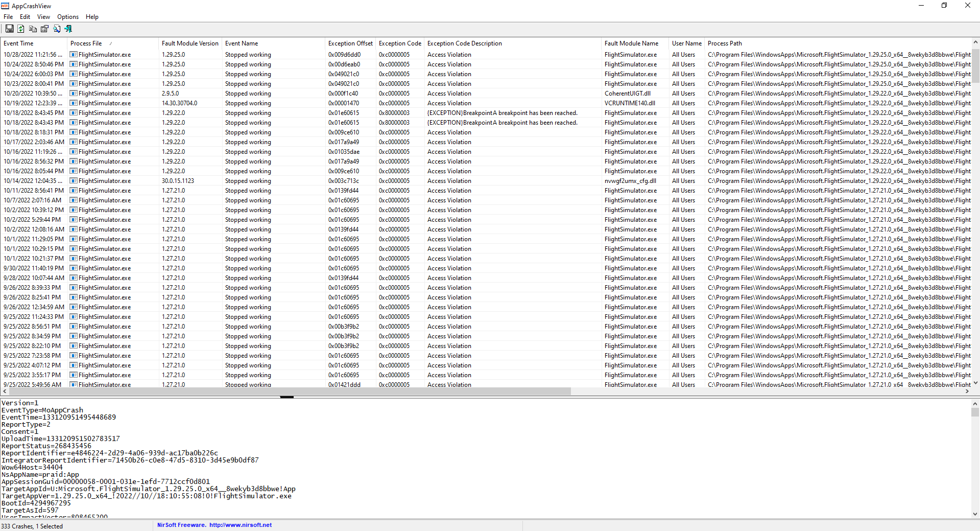Select the crash row dated 10/14/2022 with nvwgf2umx_cfg.dll
This screenshot has height=531, width=980.
[x=204, y=180]
